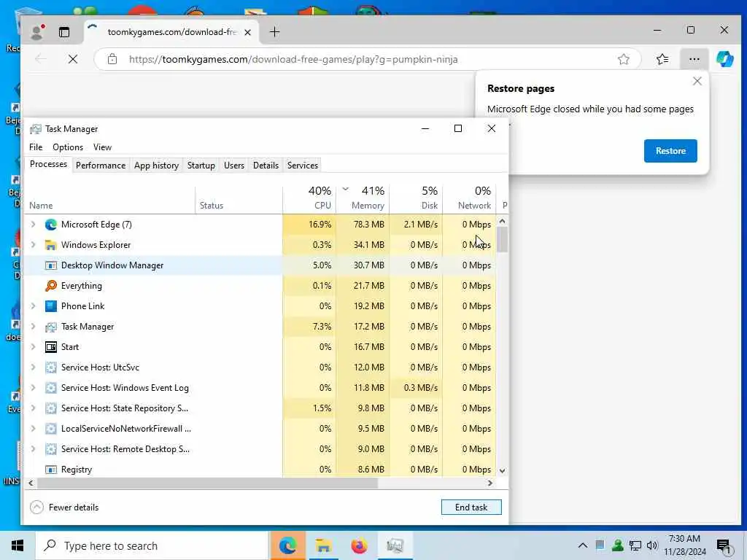Show hidden system tray icons
This screenshot has height=560, width=747.
click(582, 545)
